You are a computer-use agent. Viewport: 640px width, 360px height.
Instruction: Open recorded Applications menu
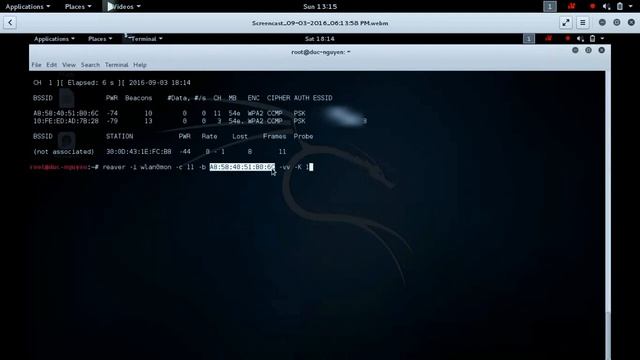54,39
